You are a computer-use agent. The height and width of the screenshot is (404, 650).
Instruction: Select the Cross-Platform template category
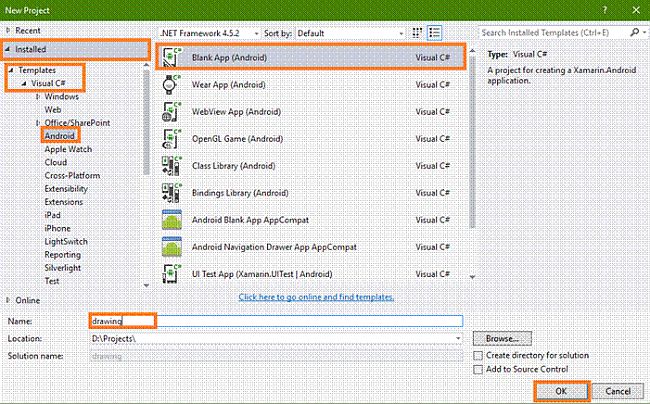pos(72,176)
